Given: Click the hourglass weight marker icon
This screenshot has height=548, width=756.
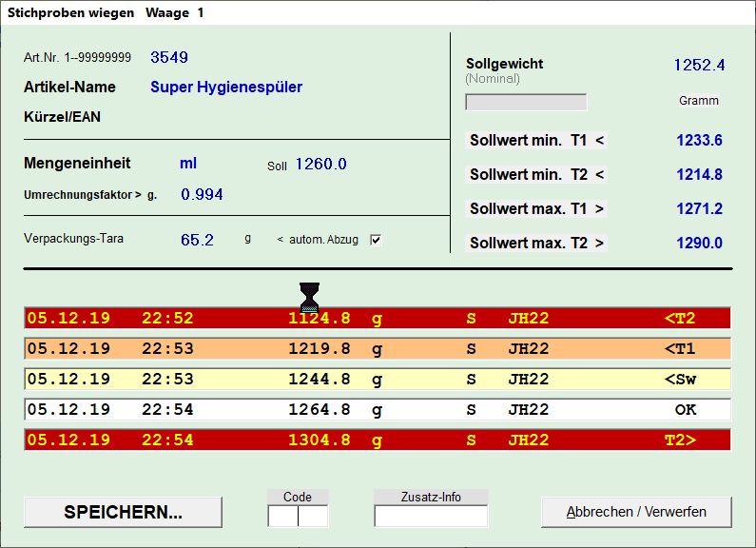Looking at the screenshot, I should pos(309,297).
